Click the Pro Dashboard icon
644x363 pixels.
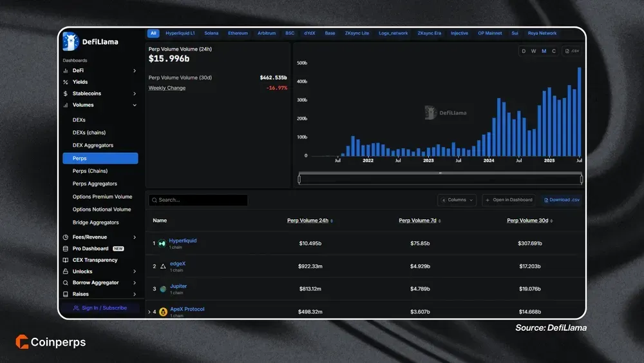tap(65, 249)
